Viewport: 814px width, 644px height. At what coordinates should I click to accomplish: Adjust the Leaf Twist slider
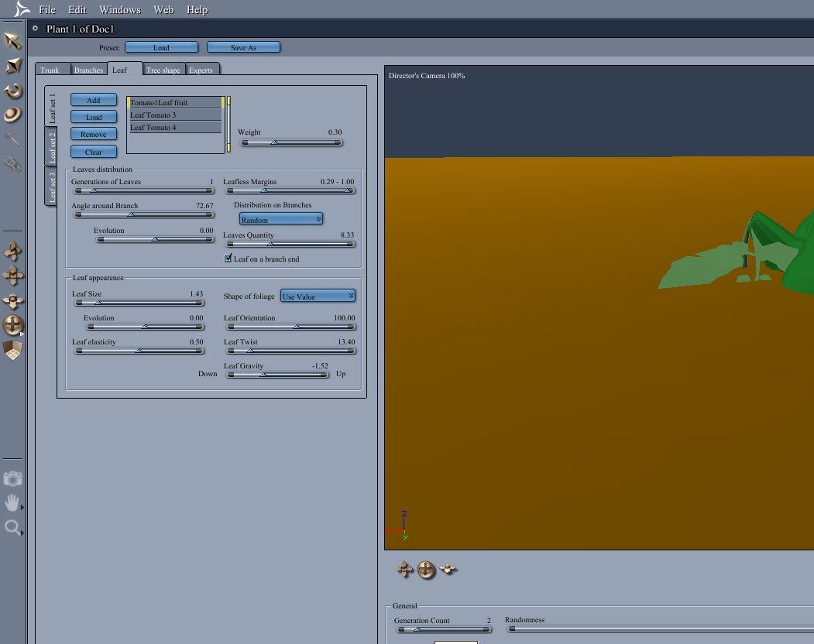(290, 351)
